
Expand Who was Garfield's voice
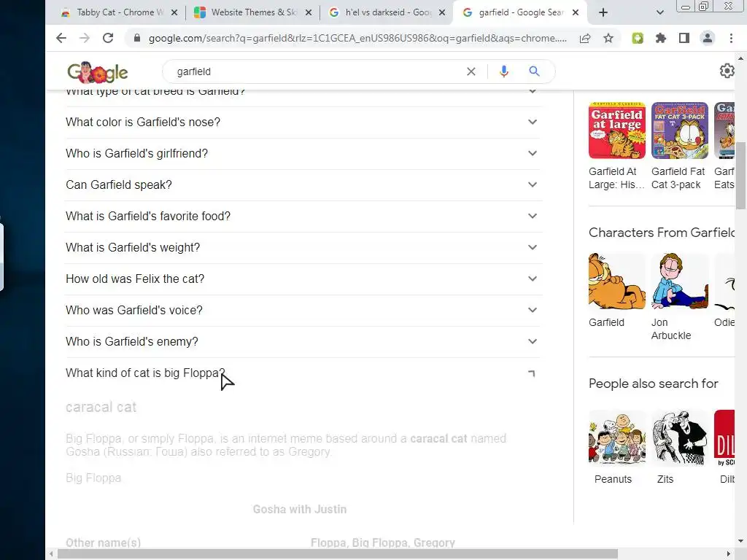point(303,311)
